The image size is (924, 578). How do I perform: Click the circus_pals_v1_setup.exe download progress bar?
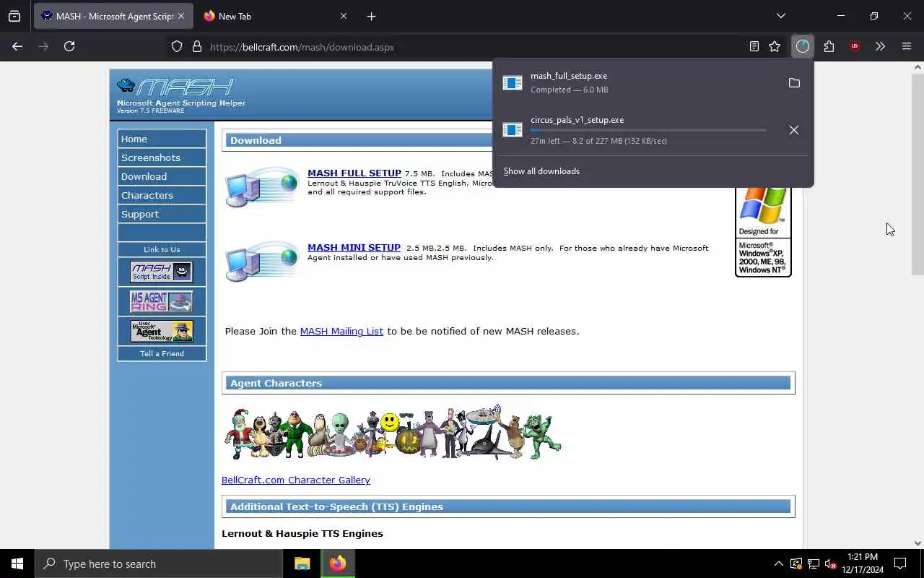coord(648,130)
